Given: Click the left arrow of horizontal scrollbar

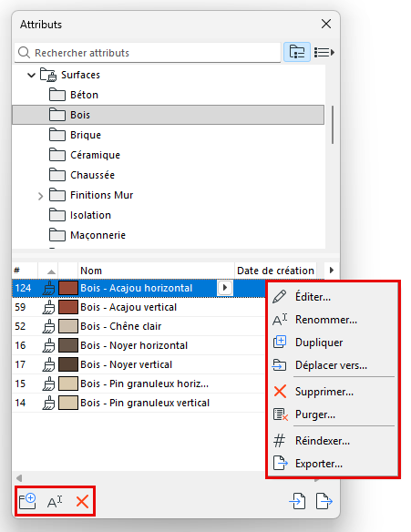Looking at the screenshot, I should pos(19,478).
